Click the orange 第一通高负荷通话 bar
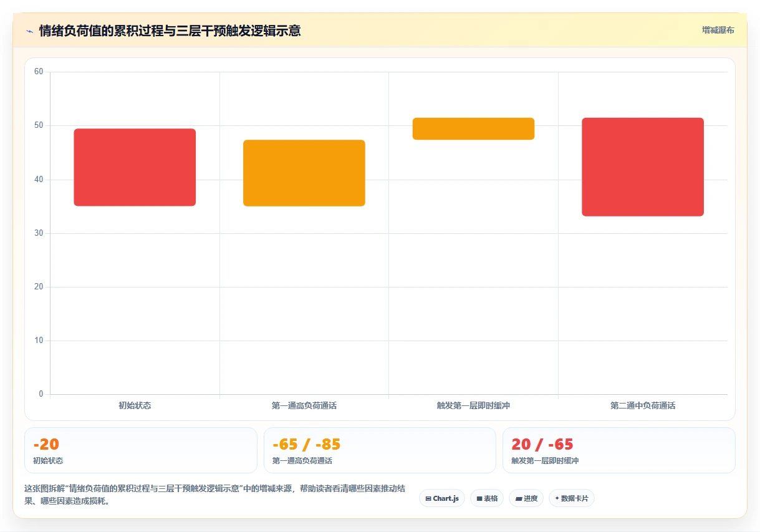This screenshot has height=532, width=760. (304, 173)
